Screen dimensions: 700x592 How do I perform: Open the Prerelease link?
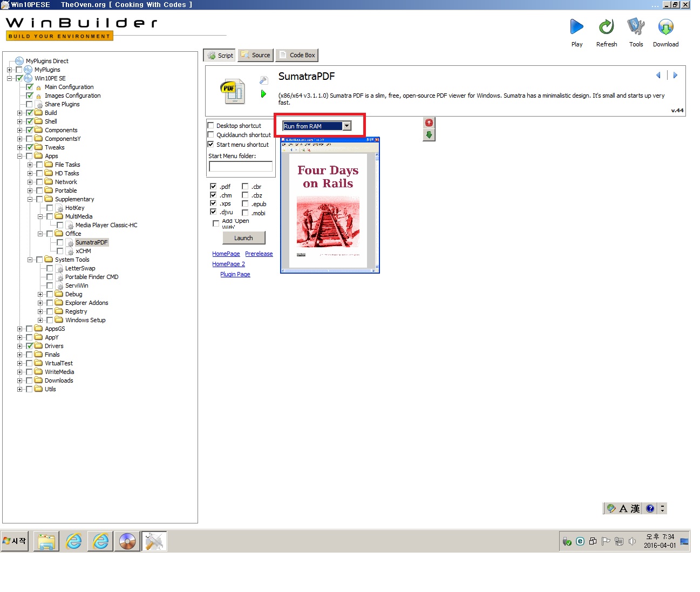pyautogui.click(x=259, y=254)
